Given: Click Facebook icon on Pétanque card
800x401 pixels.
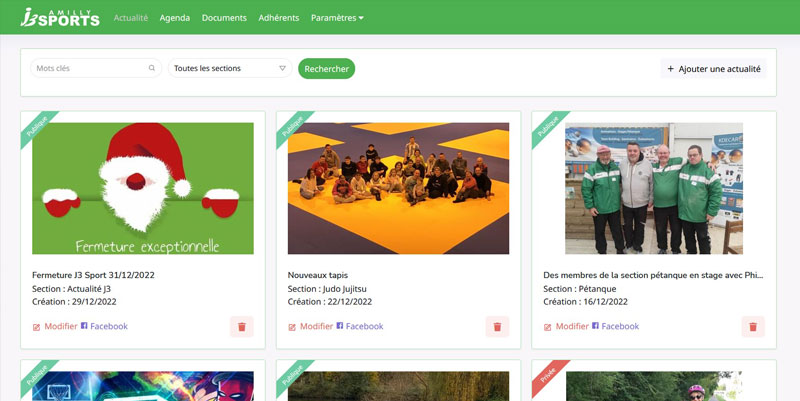Looking at the screenshot, I should click(x=595, y=325).
